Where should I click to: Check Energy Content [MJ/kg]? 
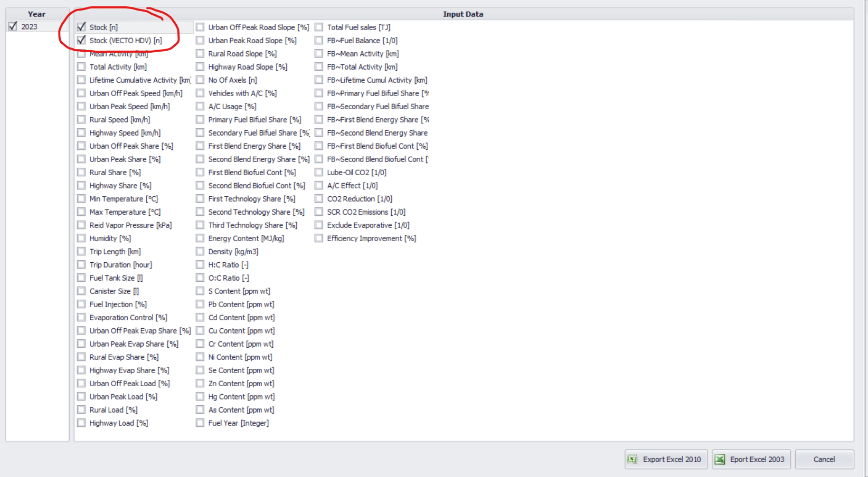point(200,238)
